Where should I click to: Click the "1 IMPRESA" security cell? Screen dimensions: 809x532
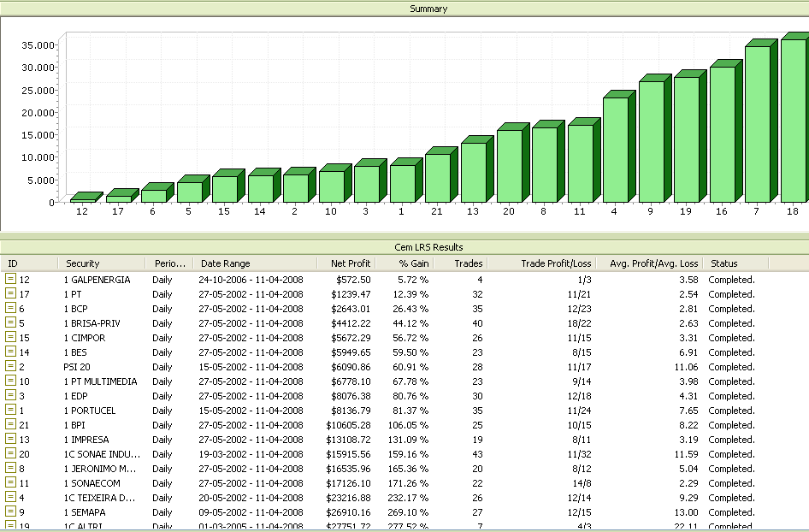point(86,440)
